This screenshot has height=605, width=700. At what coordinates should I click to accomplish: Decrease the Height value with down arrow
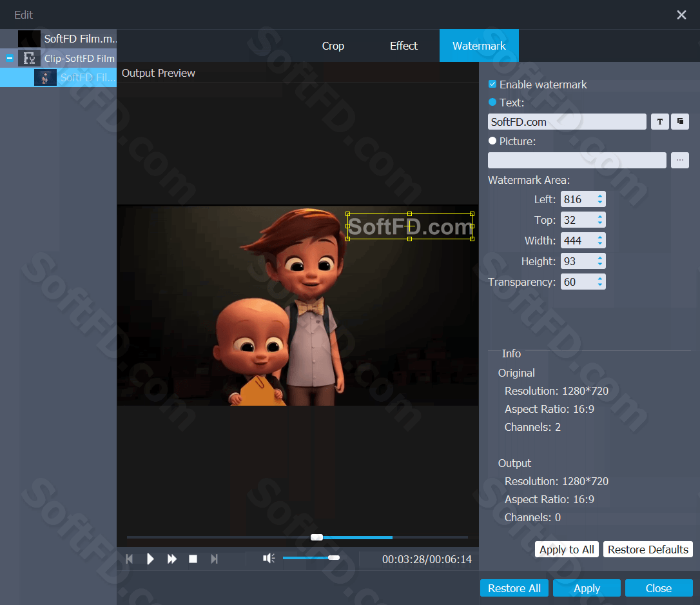tap(600, 264)
